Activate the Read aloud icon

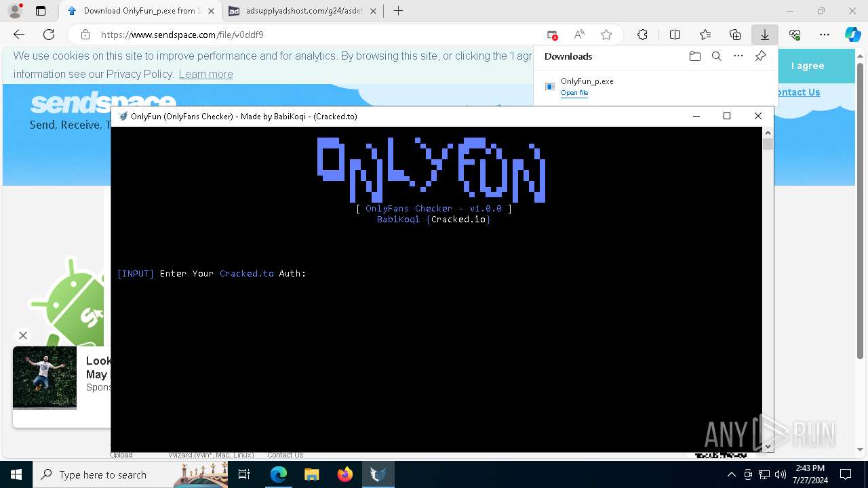coord(579,35)
